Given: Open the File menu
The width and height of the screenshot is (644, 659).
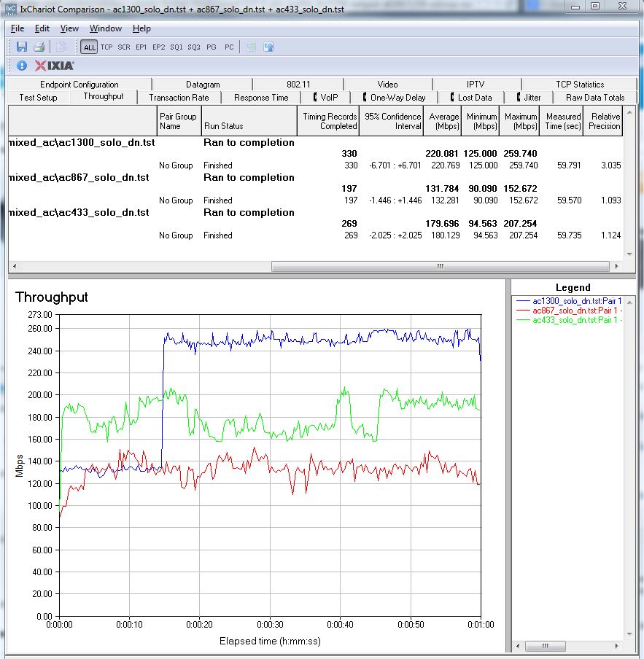Looking at the screenshot, I should tap(18, 28).
